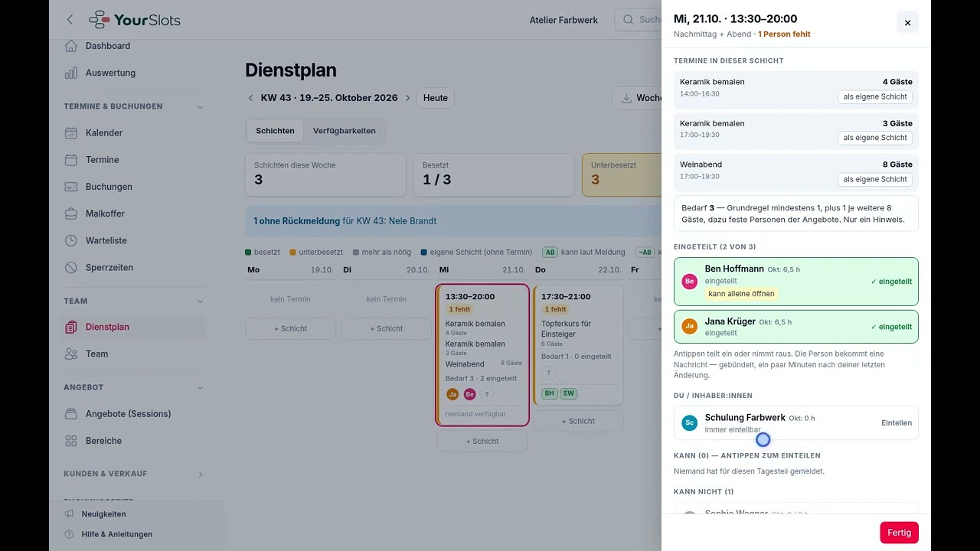Click the Angebote (Sessions) icon

click(x=71, y=414)
